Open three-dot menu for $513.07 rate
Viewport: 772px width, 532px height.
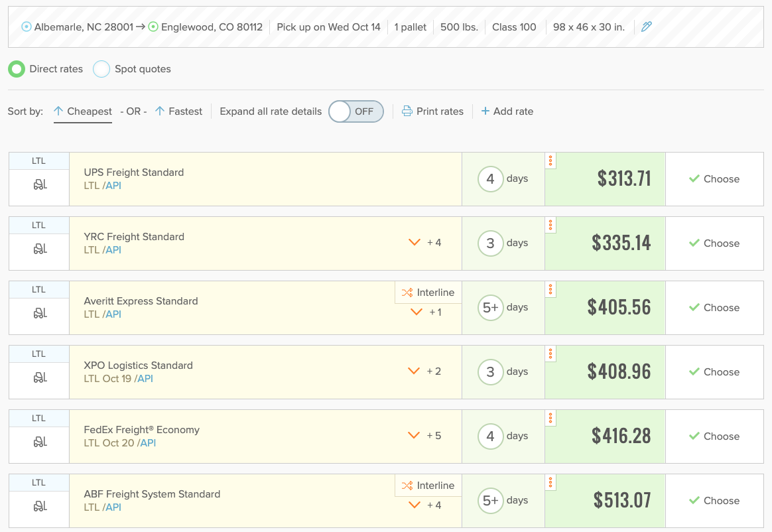pyautogui.click(x=550, y=483)
